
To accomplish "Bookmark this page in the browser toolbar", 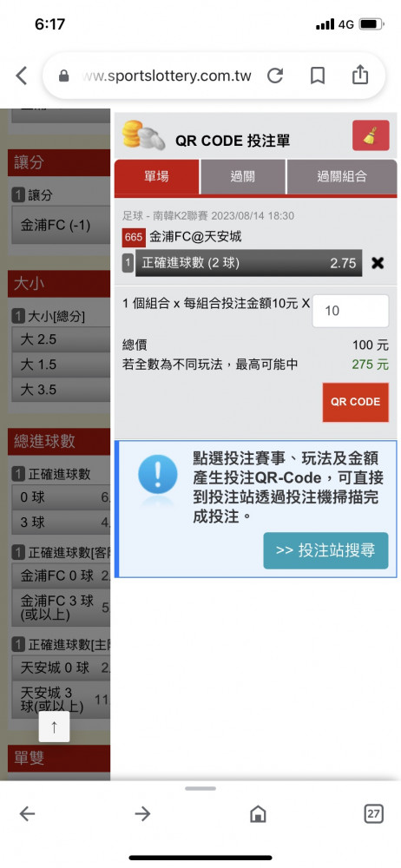I will (x=318, y=76).
